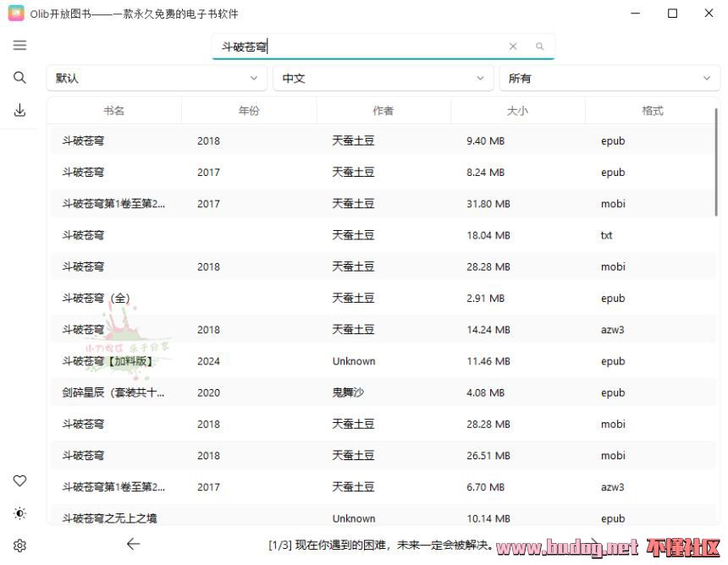Click the 2.91 MB size cell
The height and width of the screenshot is (565, 728).
486,299
